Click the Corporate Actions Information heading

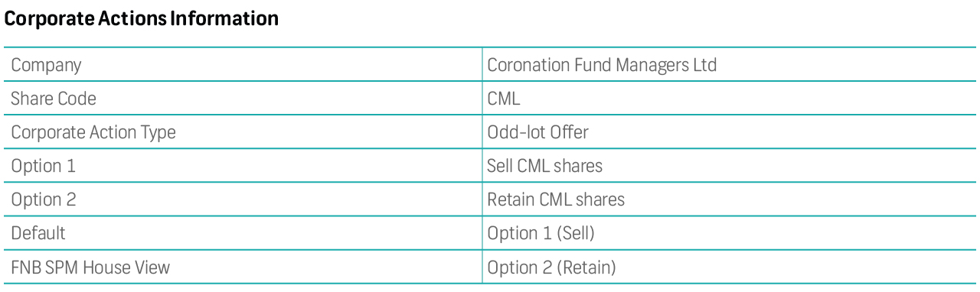142,19
